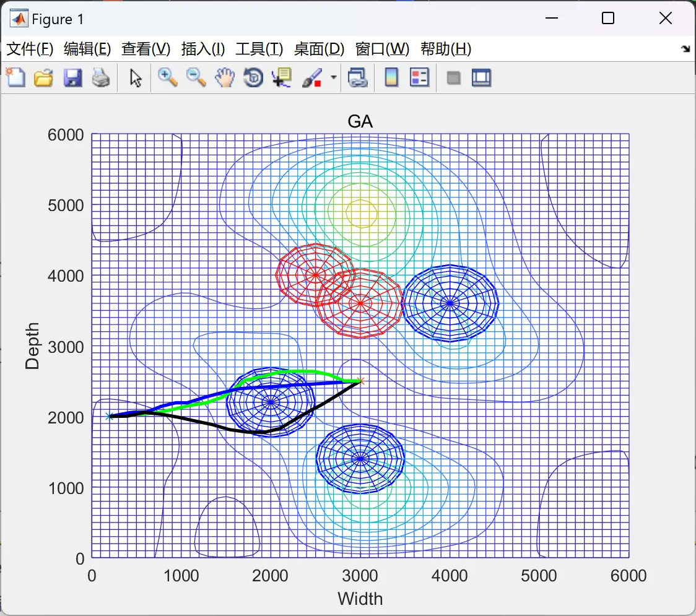This screenshot has width=696, height=616.
Task: Insert a colorbar via the toolbar icon
Action: point(391,78)
